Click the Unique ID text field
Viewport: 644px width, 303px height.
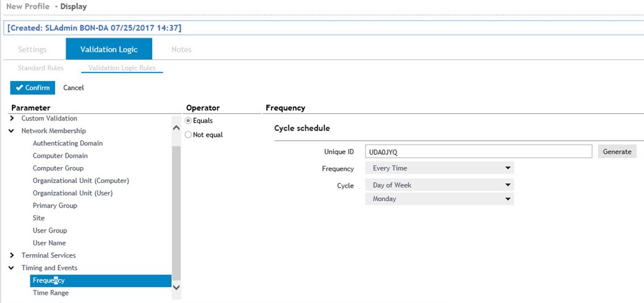[478, 151]
